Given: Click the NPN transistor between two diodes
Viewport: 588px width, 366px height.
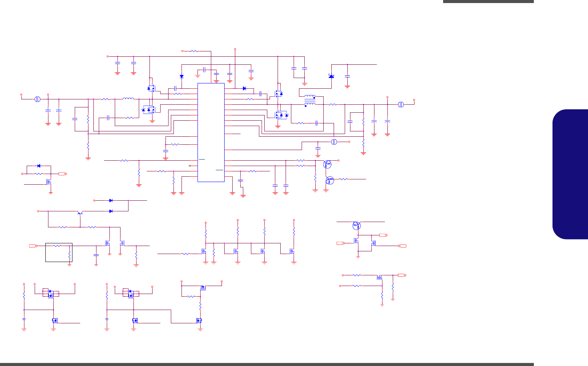Looking at the screenshot, I should coord(80,213).
